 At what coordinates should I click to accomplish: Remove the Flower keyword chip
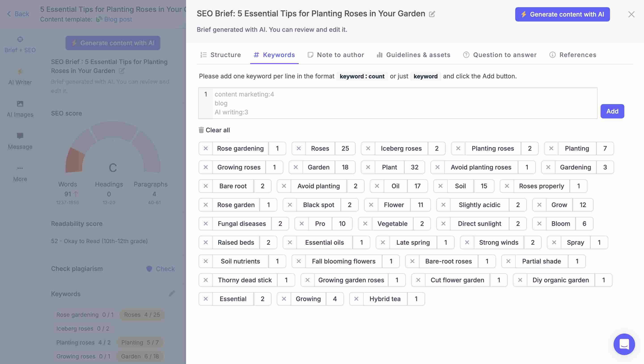click(371, 205)
